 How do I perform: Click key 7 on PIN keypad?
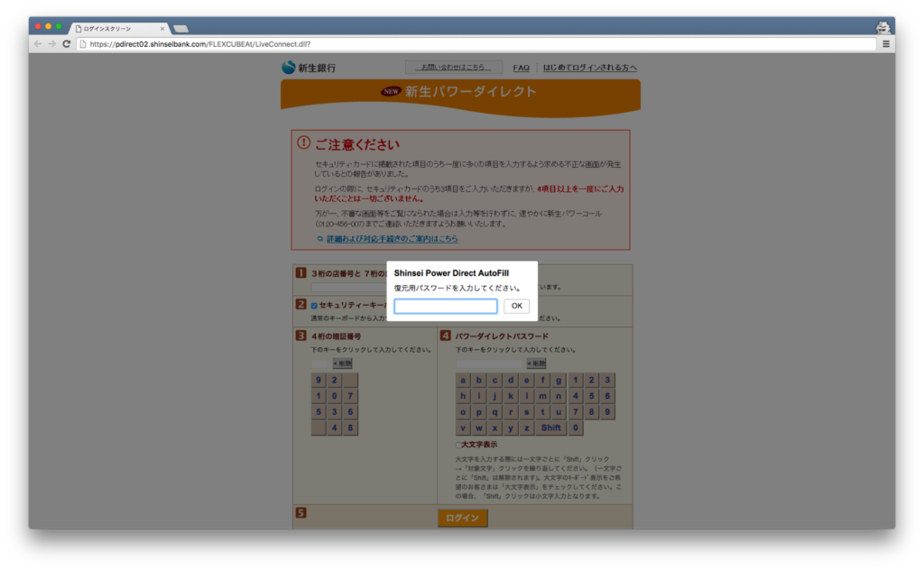coord(350,396)
